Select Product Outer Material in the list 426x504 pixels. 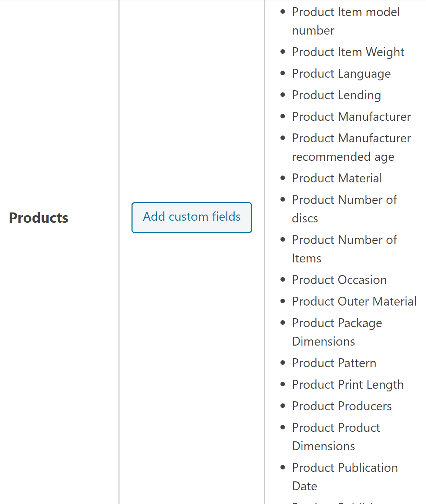(x=354, y=301)
